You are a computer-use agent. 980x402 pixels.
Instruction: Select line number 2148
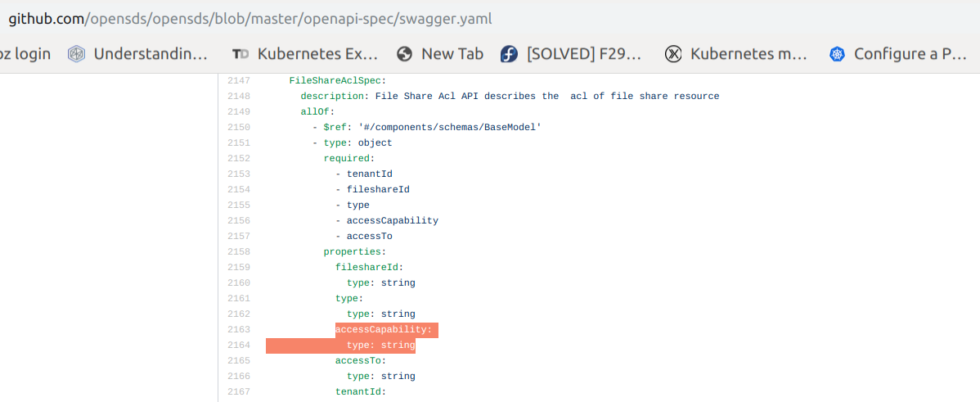(x=239, y=97)
